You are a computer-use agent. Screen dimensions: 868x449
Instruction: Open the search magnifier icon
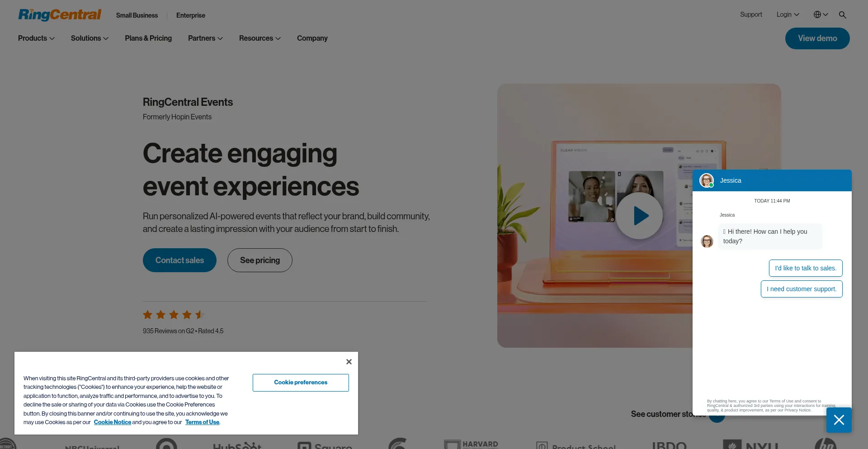[x=842, y=15]
